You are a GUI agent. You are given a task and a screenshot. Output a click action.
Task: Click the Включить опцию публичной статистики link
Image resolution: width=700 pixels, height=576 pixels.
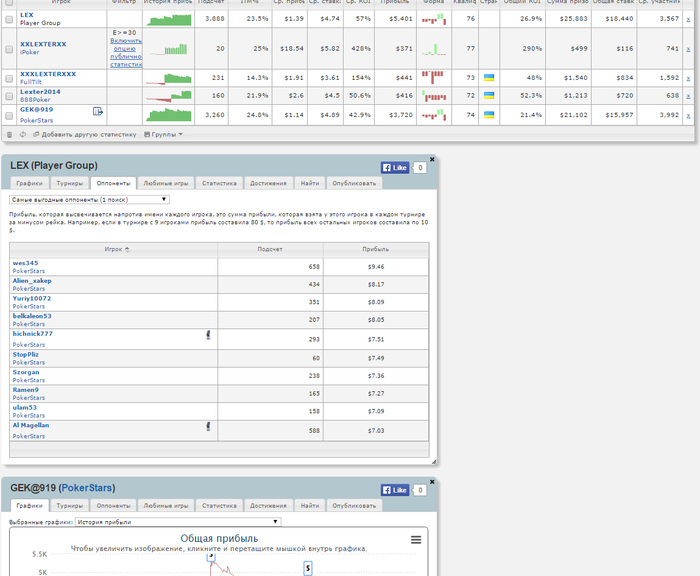pyautogui.click(x=126, y=53)
